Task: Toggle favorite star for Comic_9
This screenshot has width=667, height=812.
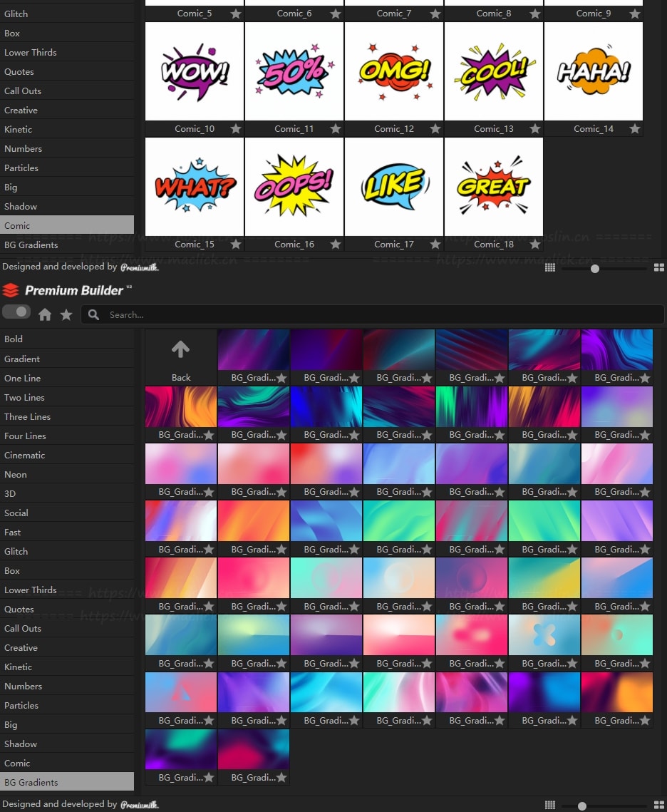Action: (x=635, y=14)
